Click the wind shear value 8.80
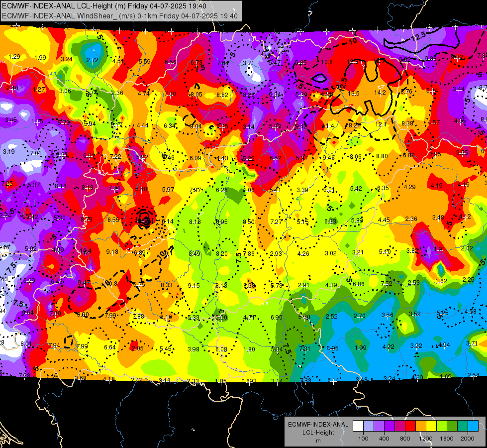The width and height of the screenshot is (487, 448). point(382,156)
